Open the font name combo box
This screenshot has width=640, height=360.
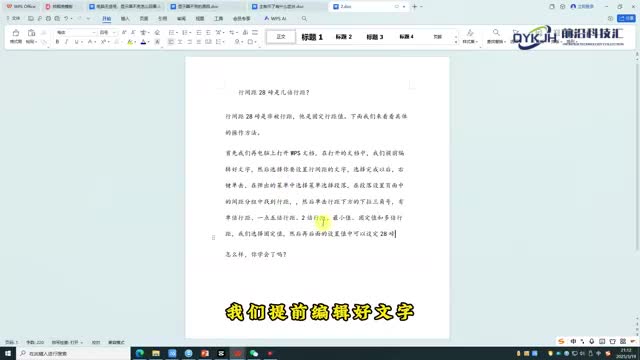(76, 32)
